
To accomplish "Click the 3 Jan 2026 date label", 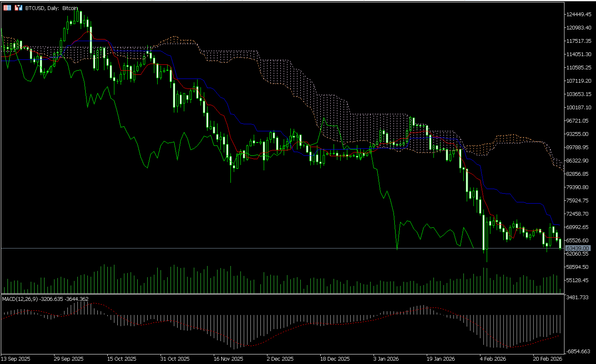I will point(386,359).
